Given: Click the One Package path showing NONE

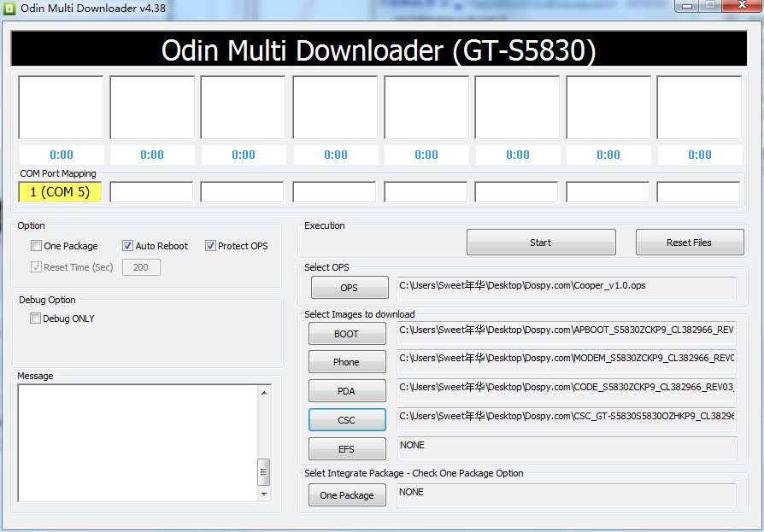Looking at the screenshot, I should pos(567,495).
